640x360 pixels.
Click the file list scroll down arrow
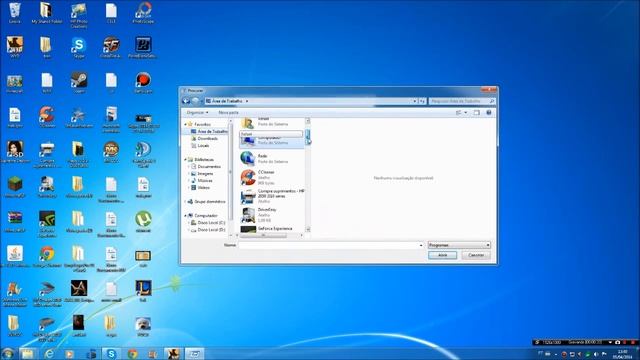308,230
